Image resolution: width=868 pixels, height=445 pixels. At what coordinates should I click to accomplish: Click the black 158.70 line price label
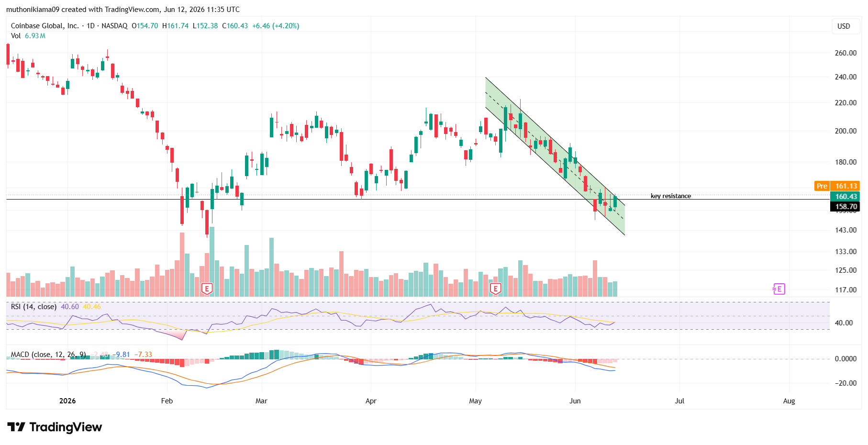846,207
